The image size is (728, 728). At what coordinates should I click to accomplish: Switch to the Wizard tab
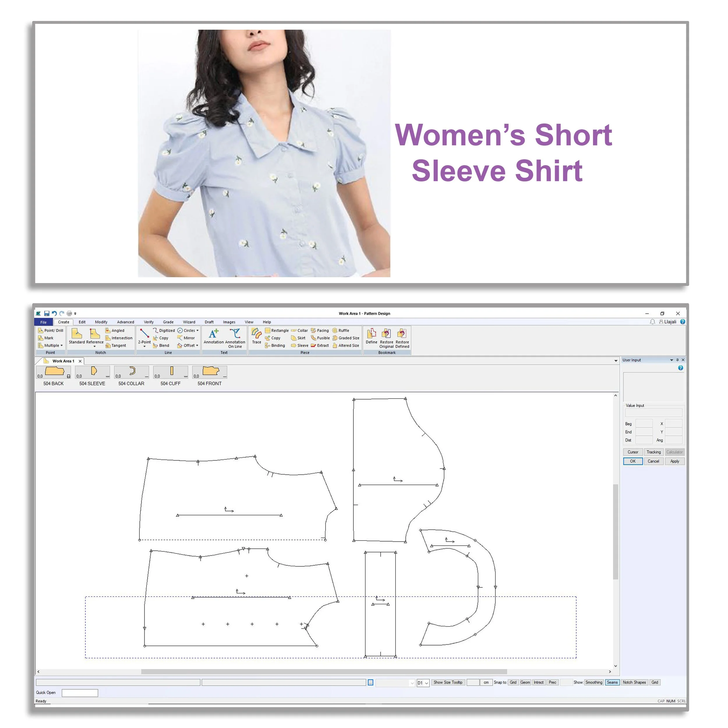tap(189, 322)
